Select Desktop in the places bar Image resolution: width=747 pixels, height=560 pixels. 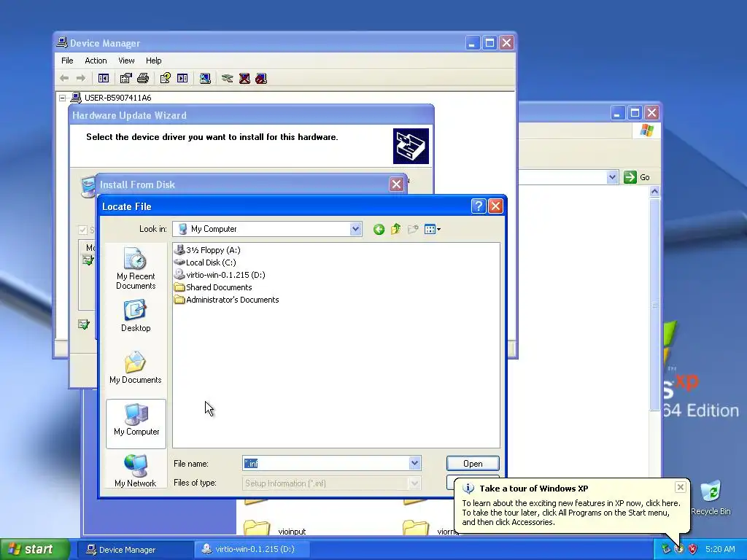click(136, 316)
